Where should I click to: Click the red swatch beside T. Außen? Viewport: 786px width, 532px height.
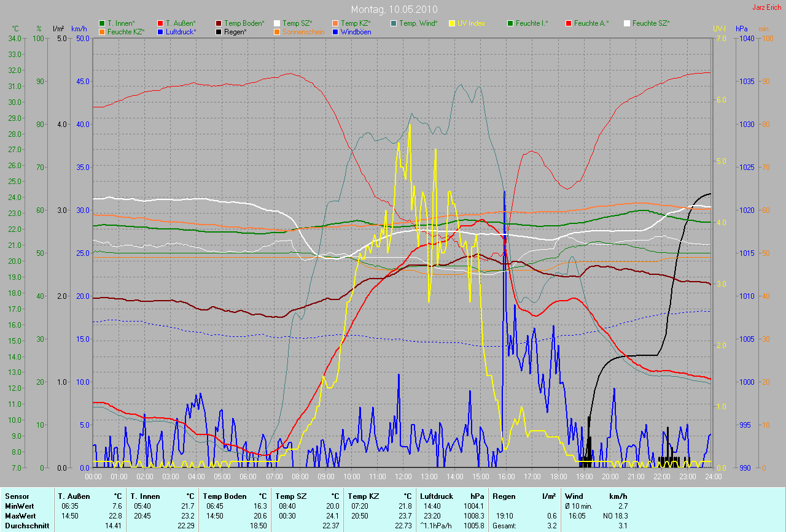161,23
